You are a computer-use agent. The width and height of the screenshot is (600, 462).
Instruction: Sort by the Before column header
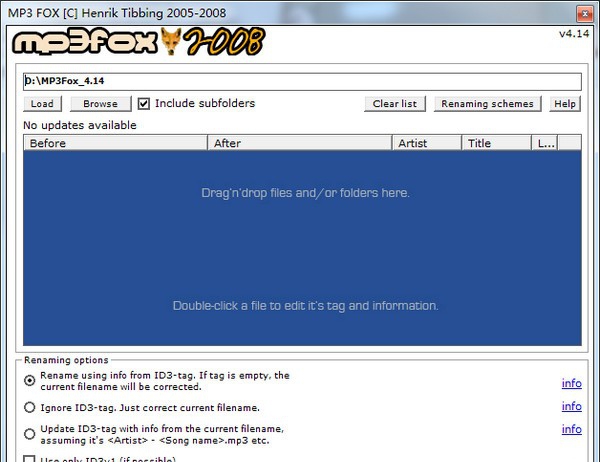[x=115, y=143]
